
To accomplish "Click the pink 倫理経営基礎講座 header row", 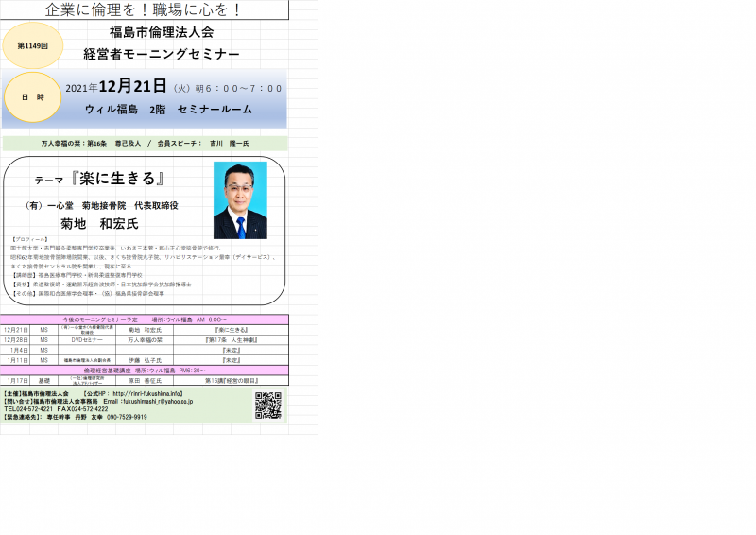I will coord(145,371).
